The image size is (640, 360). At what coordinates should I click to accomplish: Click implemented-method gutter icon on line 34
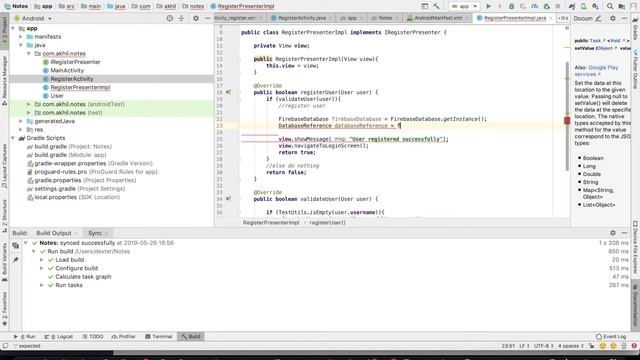(229, 199)
